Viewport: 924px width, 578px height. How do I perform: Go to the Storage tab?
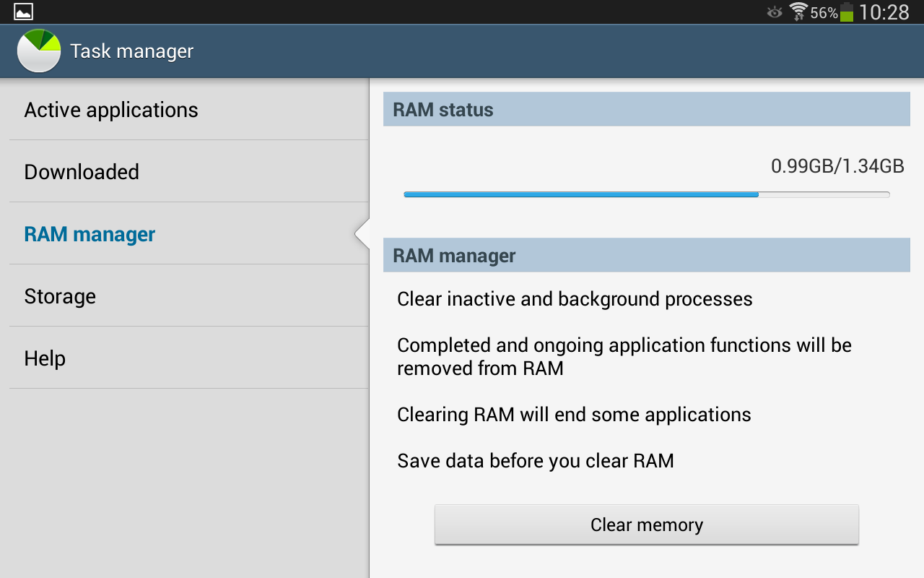point(60,296)
